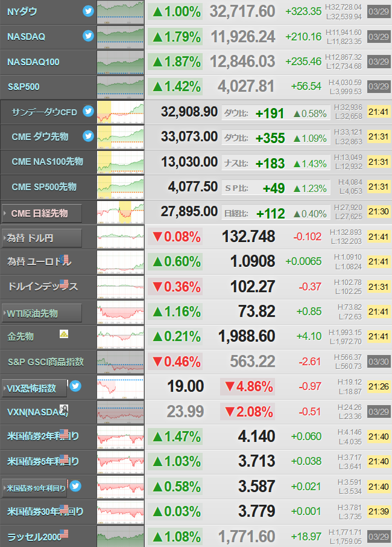The image size is (392, 547).
Task: Expand the WTI原油先物 button
Action: click(42, 313)
